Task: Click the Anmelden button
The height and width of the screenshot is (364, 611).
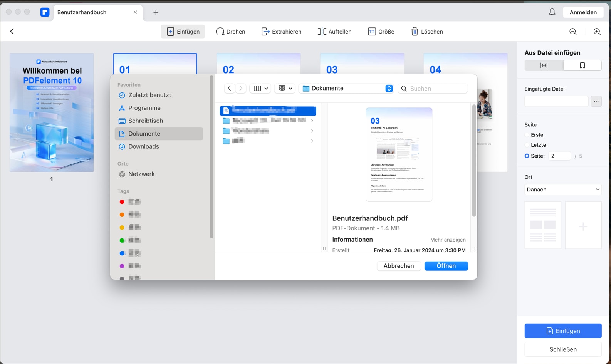Action: click(x=583, y=12)
